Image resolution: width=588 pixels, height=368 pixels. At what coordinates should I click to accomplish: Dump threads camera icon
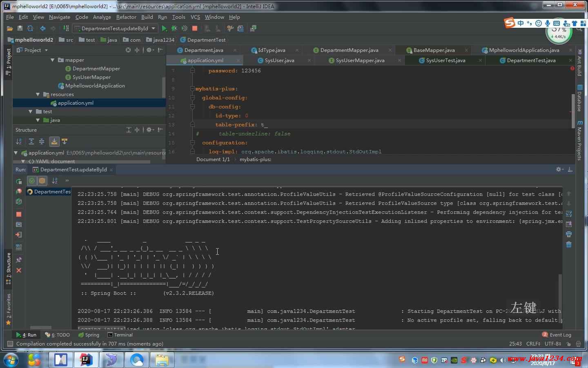(x=19, y=224)
